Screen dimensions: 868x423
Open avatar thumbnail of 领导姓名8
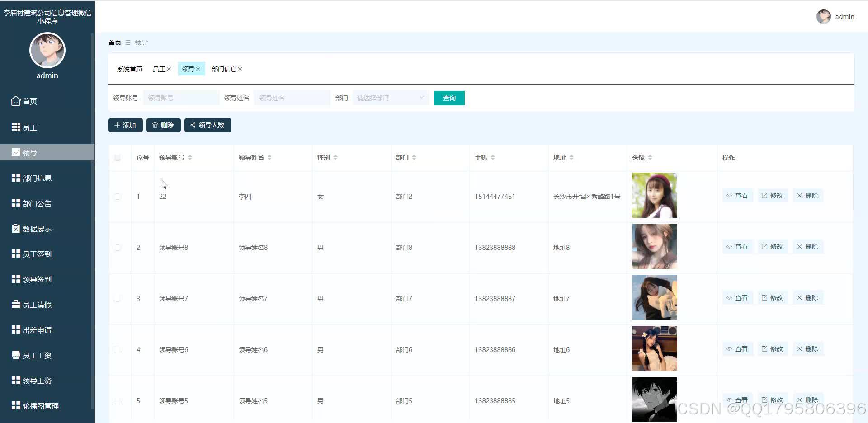coord(655,246)
